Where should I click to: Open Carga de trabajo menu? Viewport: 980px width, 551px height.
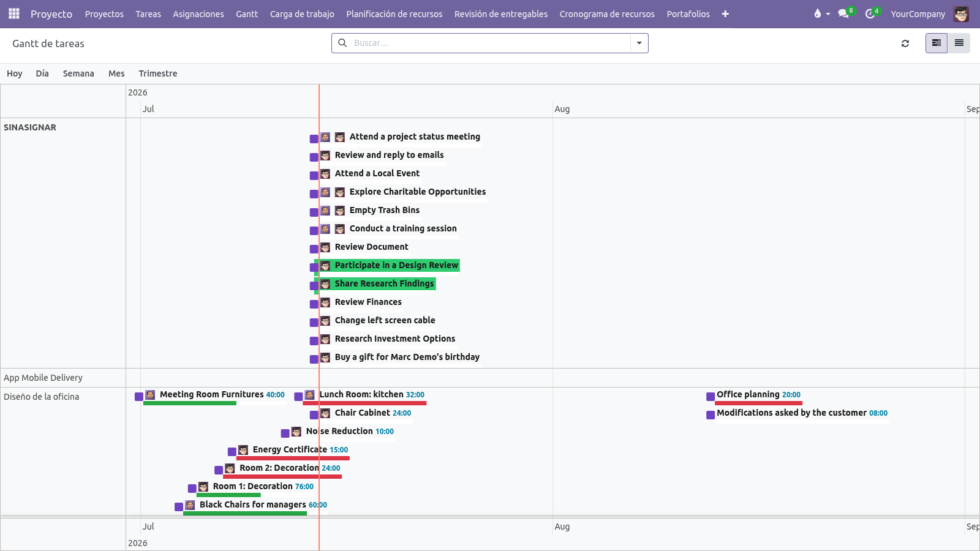pos(302,14)
